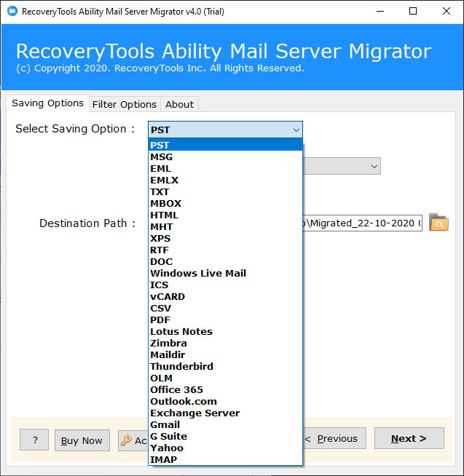Click the app icon in title bar
The width and height of the screenshot is (464, 476).
(11, 11)
